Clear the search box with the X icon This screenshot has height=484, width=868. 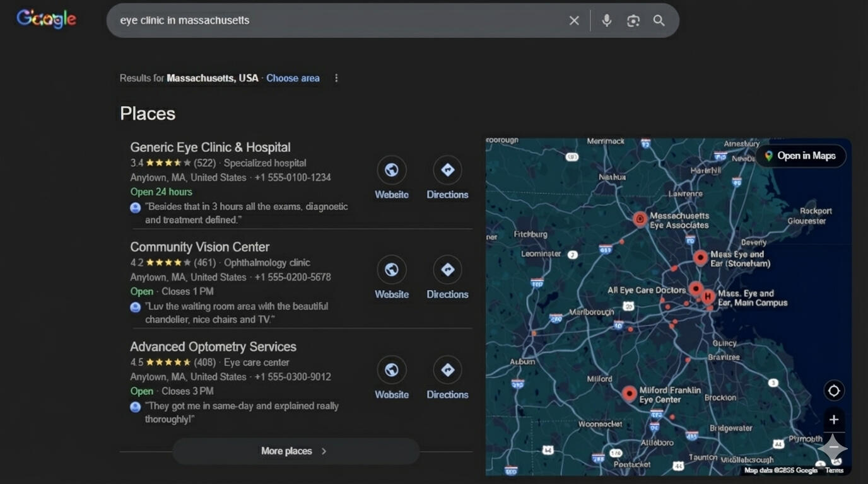point(574,21)
